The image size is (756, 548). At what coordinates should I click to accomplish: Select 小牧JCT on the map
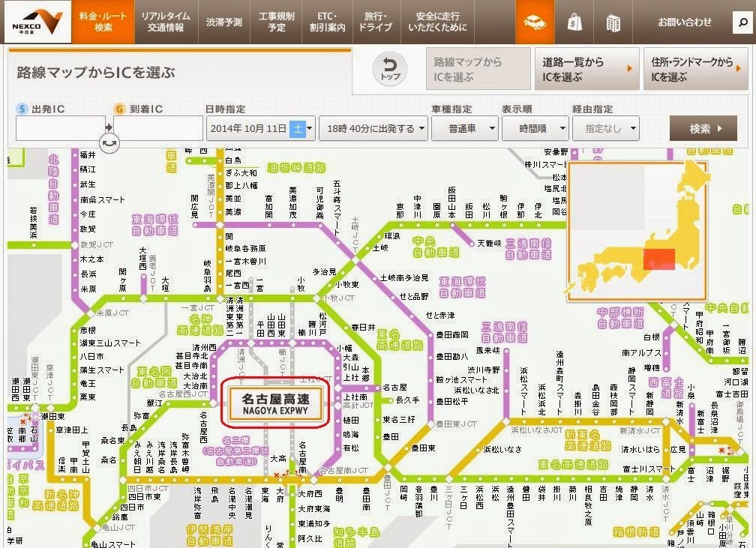click(x=339, y=298)
